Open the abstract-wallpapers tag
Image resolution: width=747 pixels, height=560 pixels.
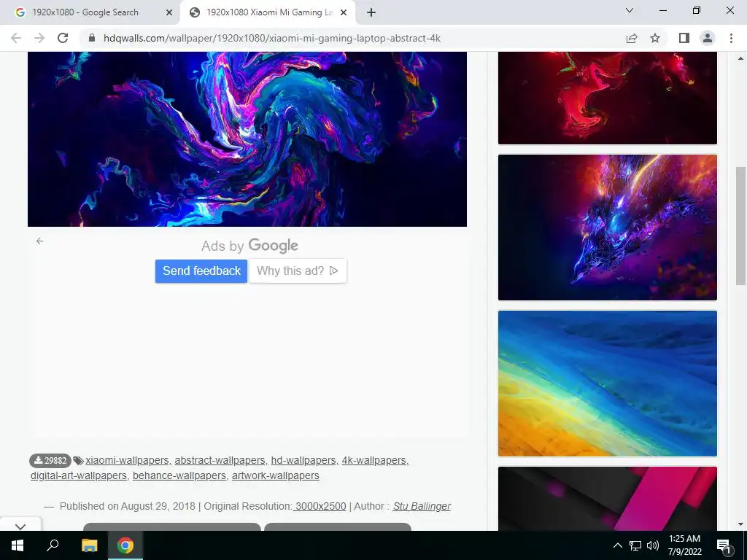(220, 461)
